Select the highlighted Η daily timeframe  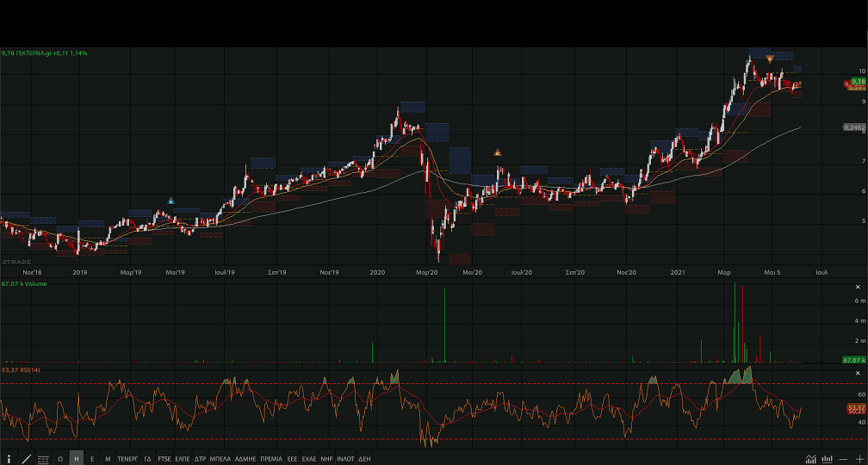77,459
